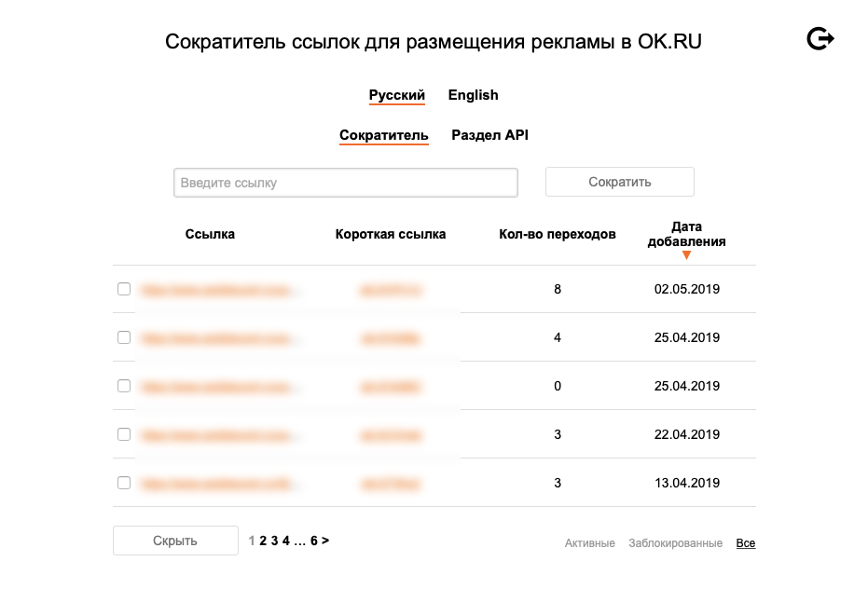Open the blurred long link in the 22.04.2019 row

pyautogui.click(x=220, y=435)
